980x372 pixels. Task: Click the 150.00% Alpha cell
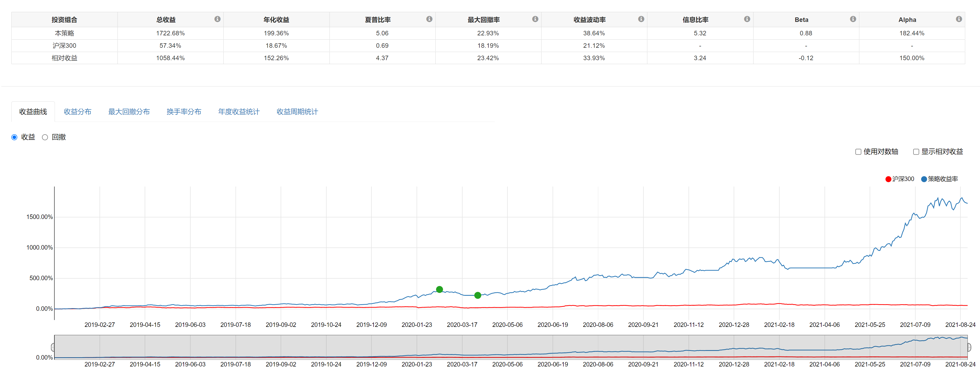click(912, 58)
